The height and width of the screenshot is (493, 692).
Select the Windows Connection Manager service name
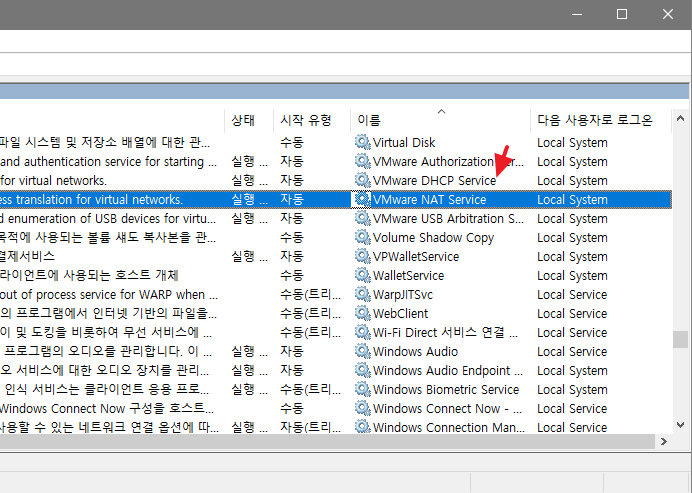449,427
